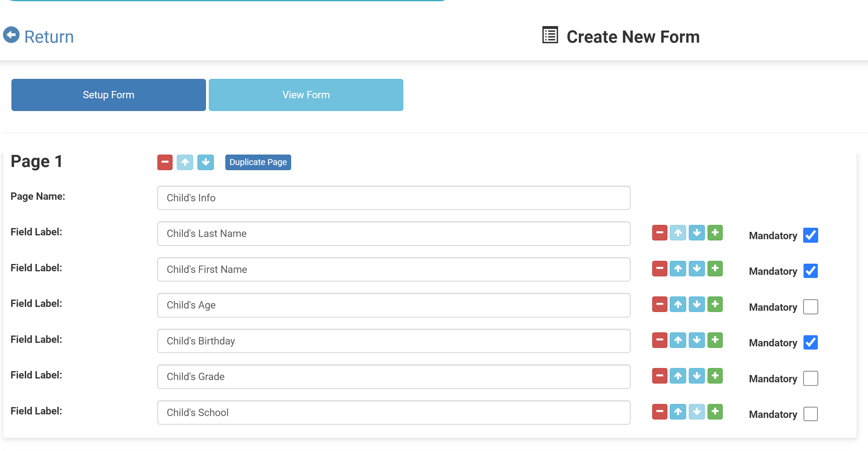This screenshot has width=868, height=451.
Task: Select the Setup Form tab
Action: 108,95
